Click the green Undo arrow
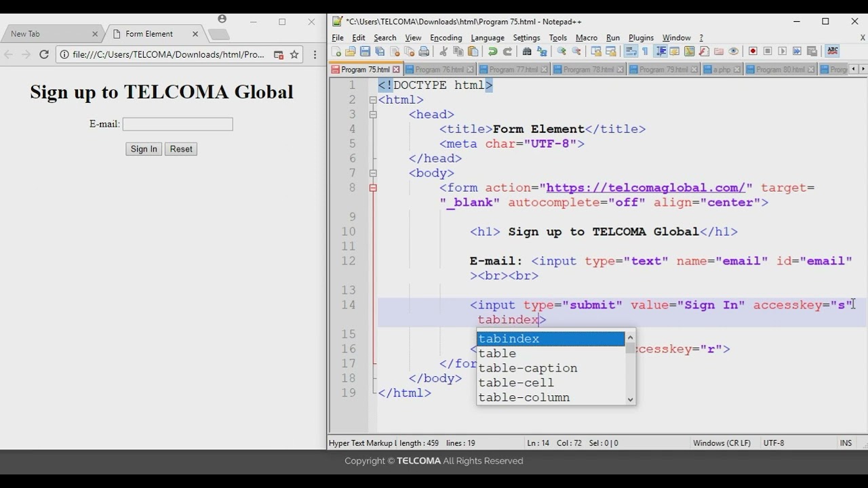The width and height of the screenshot is (868, 488). (492, 52)
